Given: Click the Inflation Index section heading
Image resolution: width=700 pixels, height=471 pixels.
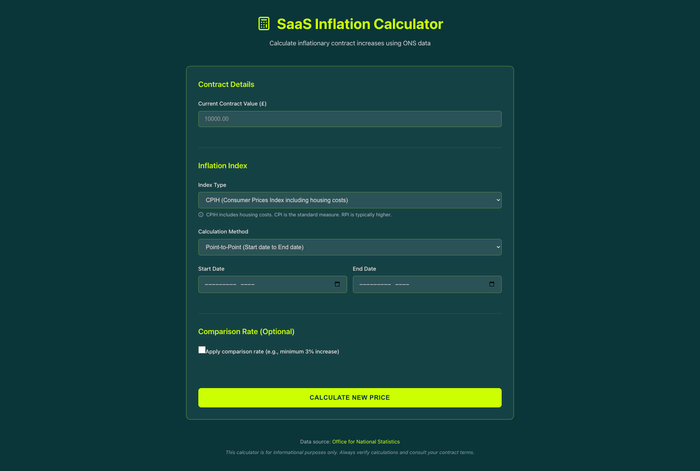Looking at the screenshot, I should pos(222,165).
